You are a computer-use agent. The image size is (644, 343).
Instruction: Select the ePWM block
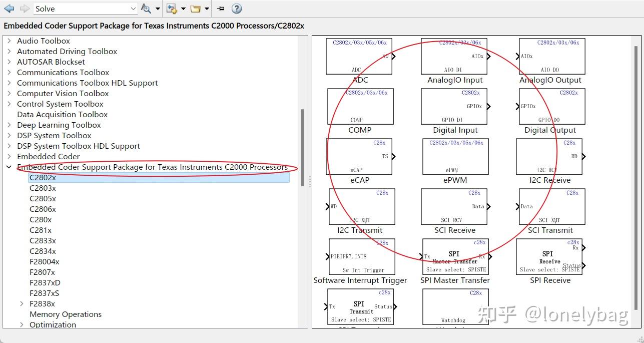455,156
